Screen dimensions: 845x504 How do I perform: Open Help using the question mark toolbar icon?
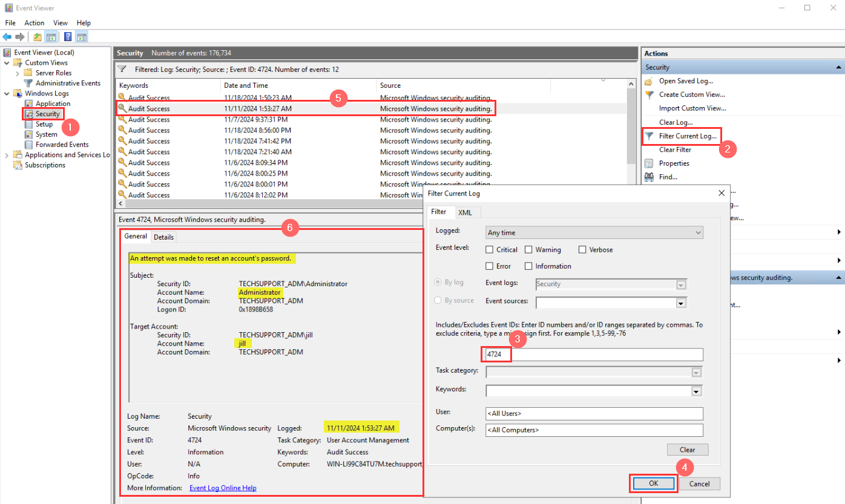click(x=68, y=36)
